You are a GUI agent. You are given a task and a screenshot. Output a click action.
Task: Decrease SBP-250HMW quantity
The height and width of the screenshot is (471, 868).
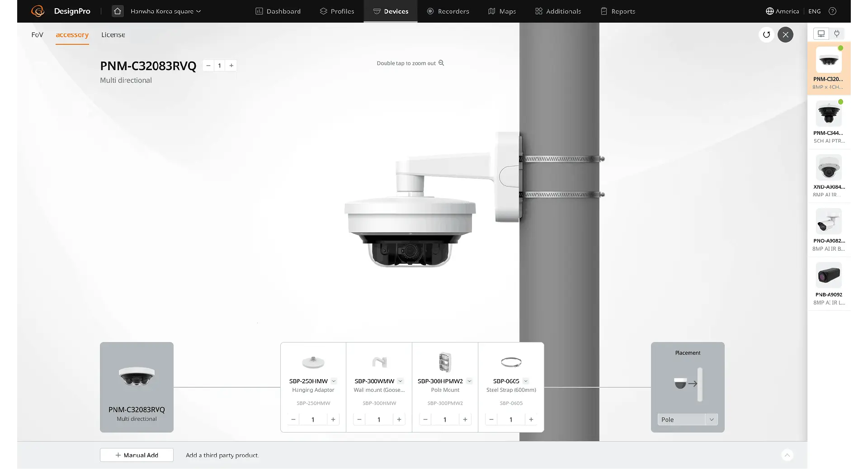click(293, 419)
